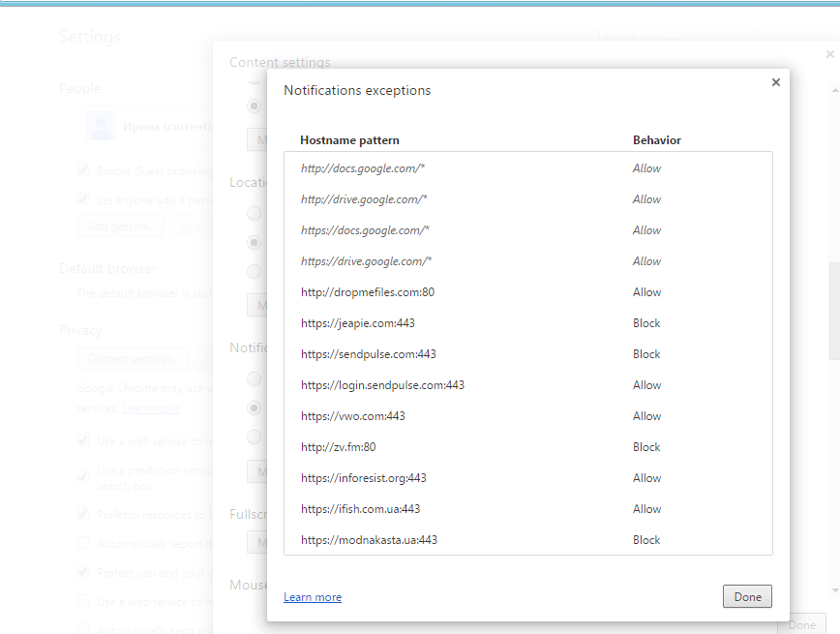Close the Notifications exceptions dialog
The image size is (840, 634).
(x=775, y=83)
